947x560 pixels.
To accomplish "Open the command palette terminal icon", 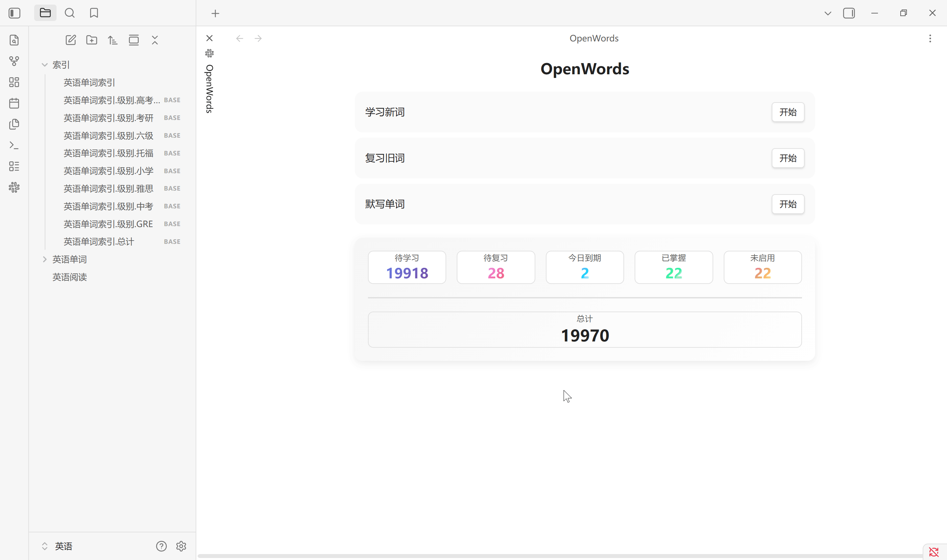I will point(14,145).
